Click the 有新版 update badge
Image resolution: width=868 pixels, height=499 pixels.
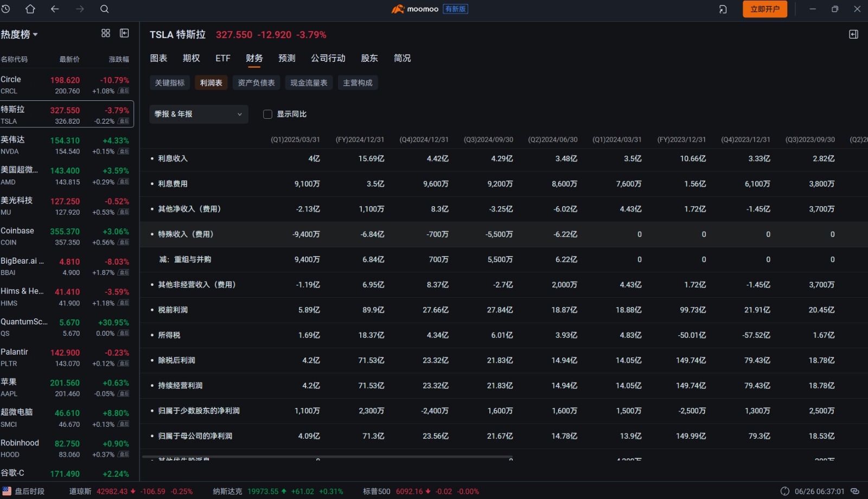[455, 9]
